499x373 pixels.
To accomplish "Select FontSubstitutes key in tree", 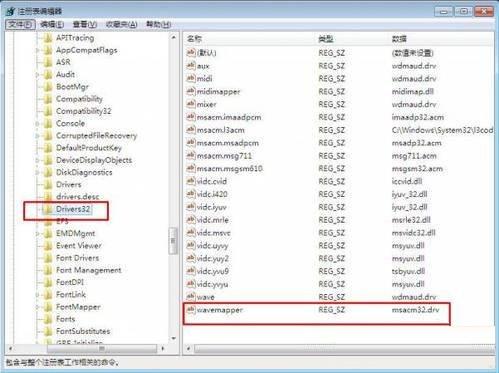I will point(83,331).
